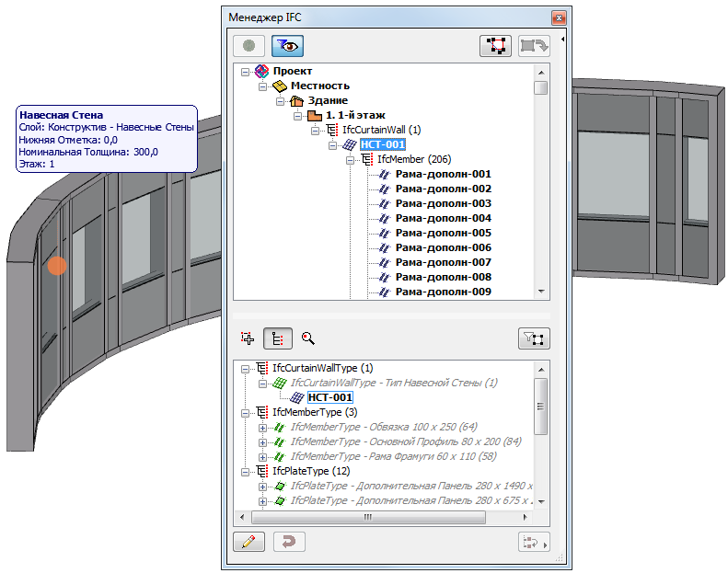Collapse the IfcCurtainWall (1) node
Viewport: 728px width, 573px height.
(316, 131)
